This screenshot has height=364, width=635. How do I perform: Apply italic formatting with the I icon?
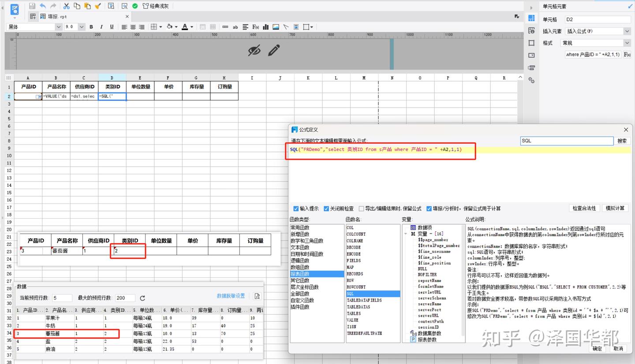click(101, 27)
